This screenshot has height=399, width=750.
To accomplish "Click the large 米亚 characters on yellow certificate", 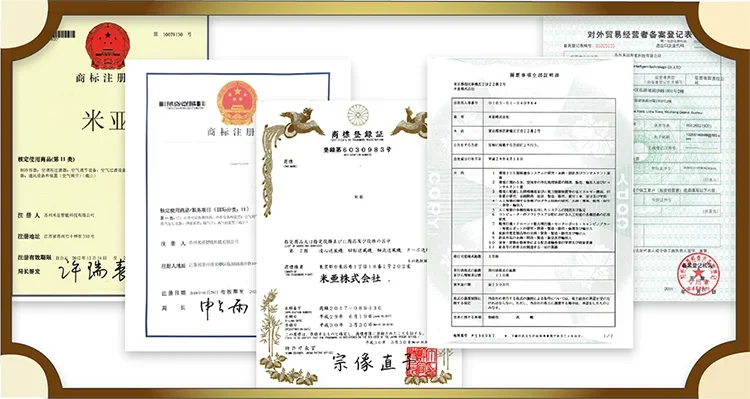I will [x=103, y=120].
